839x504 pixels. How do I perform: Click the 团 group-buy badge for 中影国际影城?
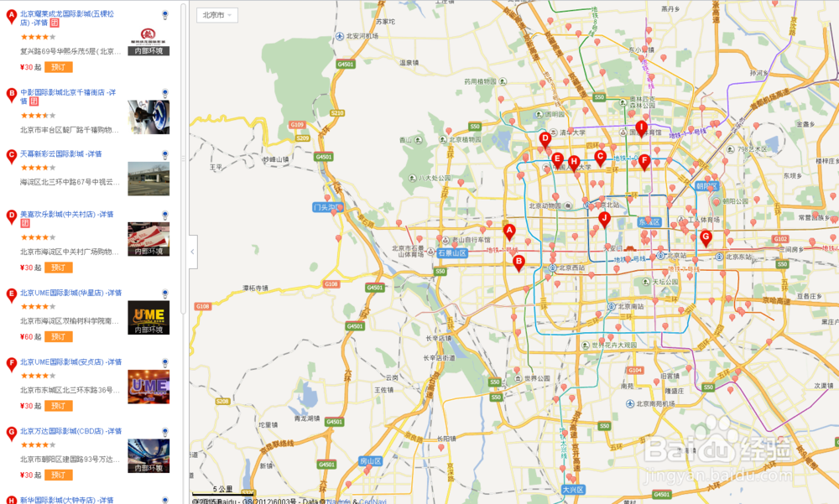click(34, 101)
